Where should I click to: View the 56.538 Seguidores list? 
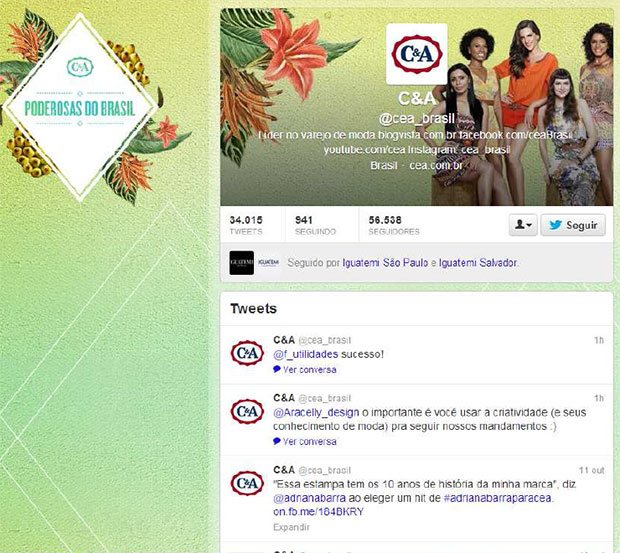coord(394,225)
